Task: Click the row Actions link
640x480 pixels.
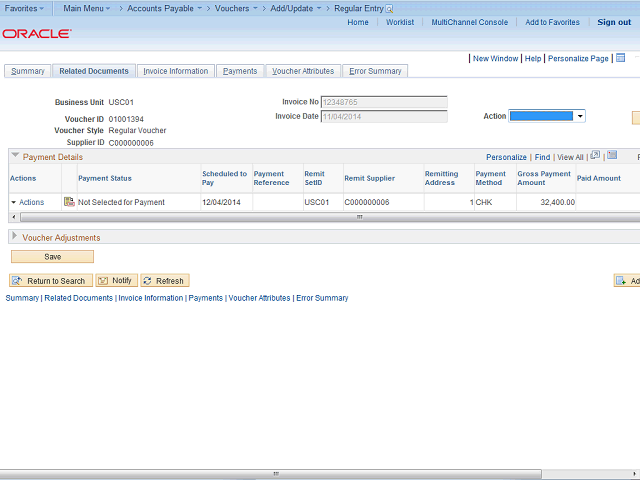Action: pyautogui.click(x=31, y=202)
